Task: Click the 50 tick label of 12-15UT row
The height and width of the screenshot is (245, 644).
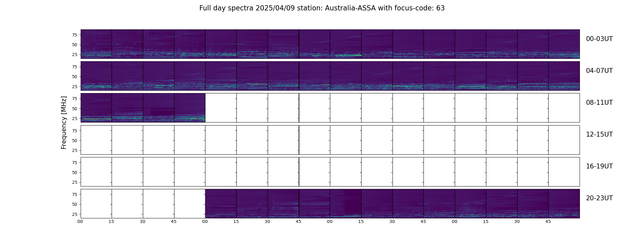Action: pos(74,141)
